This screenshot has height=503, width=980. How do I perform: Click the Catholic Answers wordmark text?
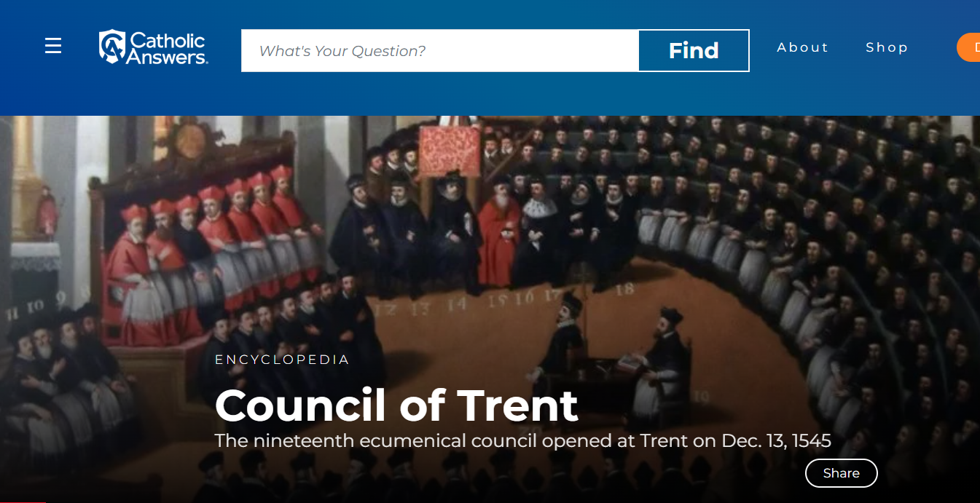pos(168,48)
